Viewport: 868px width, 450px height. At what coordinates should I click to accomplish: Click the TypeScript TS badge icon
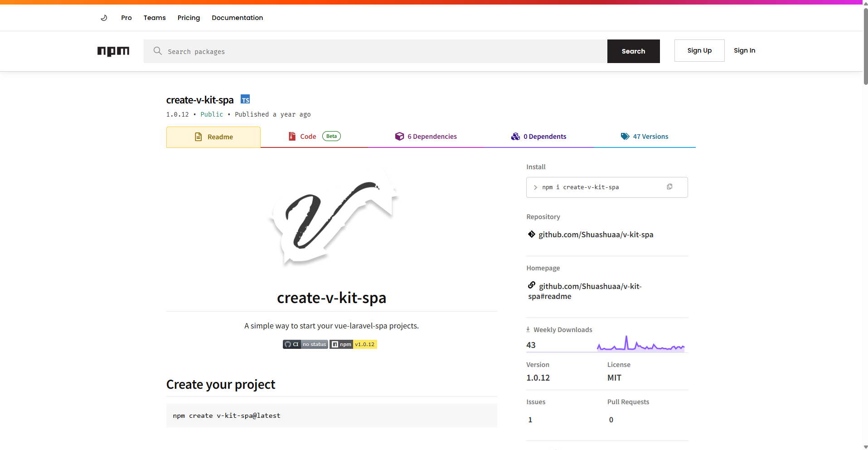coord(245,99)
